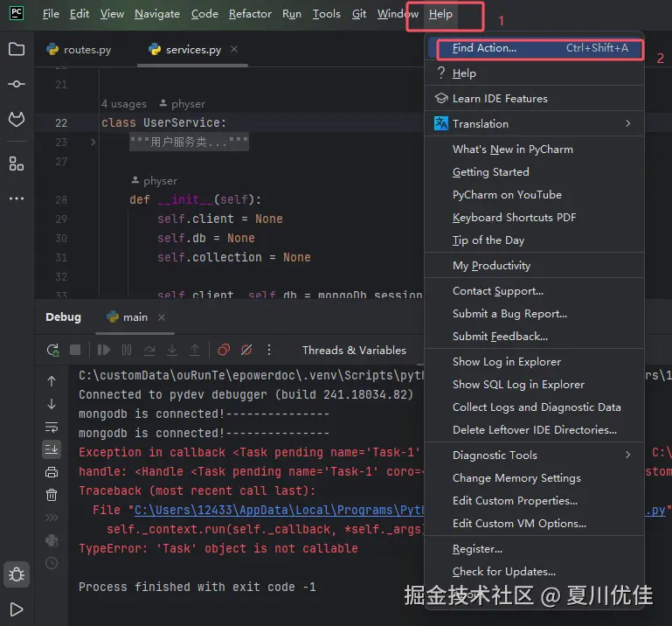Click the clock history icon in debug sidebar
Viewport: 672px width, 626px height.
(x=52, y=563)
